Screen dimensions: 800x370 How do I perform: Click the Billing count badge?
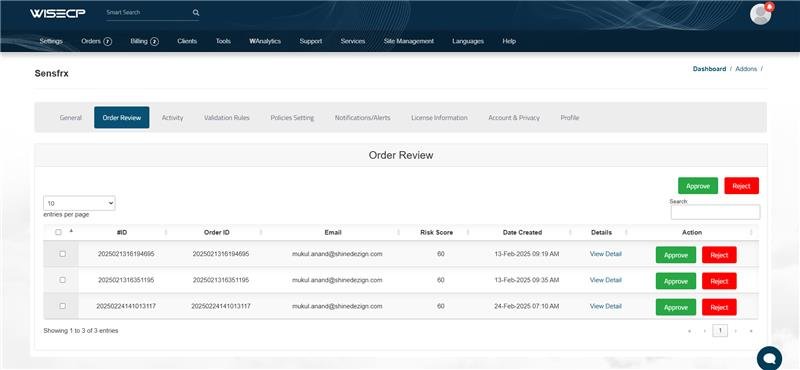(155, 42)
